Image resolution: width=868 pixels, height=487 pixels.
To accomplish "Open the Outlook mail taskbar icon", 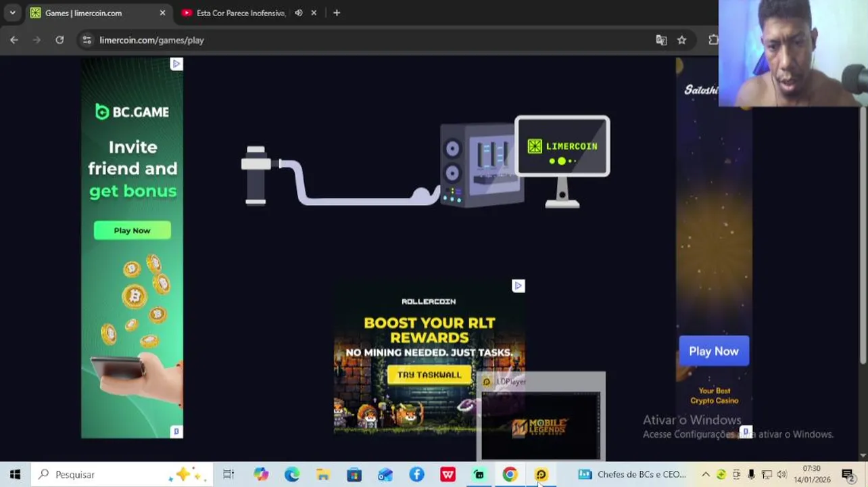I will tap(385, 475).
